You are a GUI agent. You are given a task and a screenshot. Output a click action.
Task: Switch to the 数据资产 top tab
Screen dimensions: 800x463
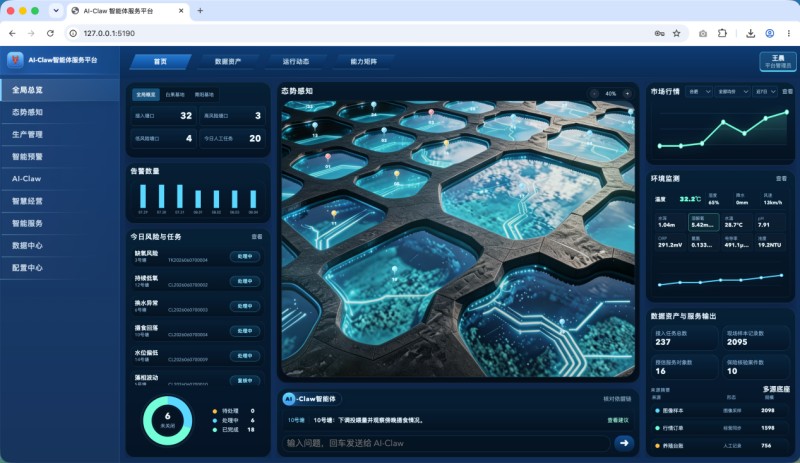tap(228, 61)
